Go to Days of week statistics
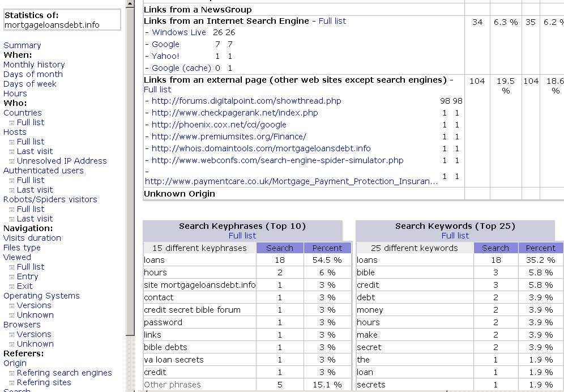564x392 pixels. pos(30,84)
